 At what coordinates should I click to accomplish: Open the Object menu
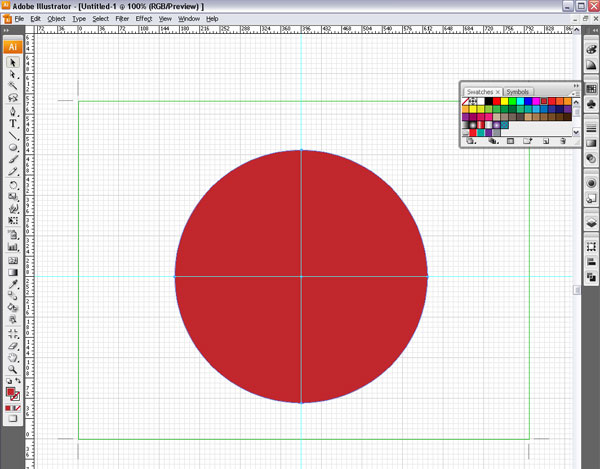pyautogui.click(x=56, y=18)
